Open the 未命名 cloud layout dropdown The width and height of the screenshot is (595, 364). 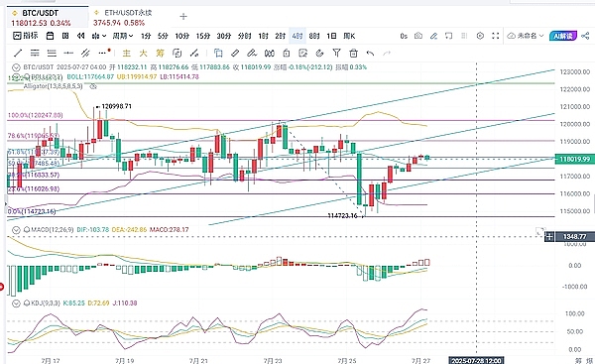[x=526, y=36]
